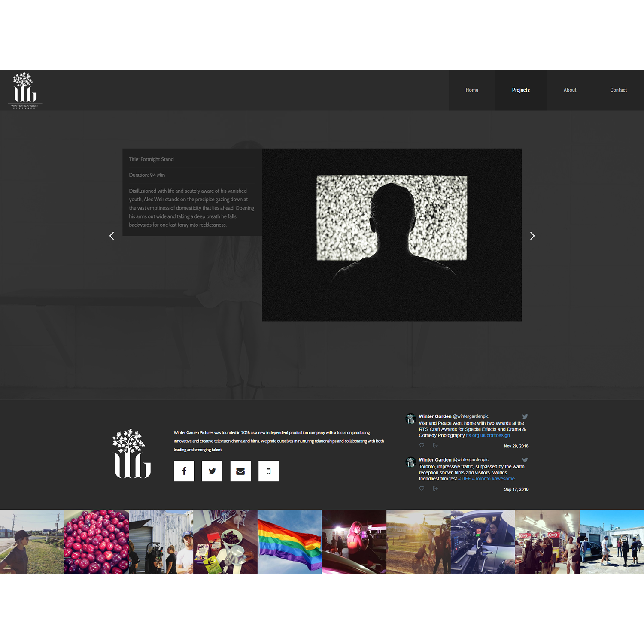Click the Twitter bird on the Sep 17 tweet
The width and height of the screenshot is (644, 644).
tap(525, 459)
